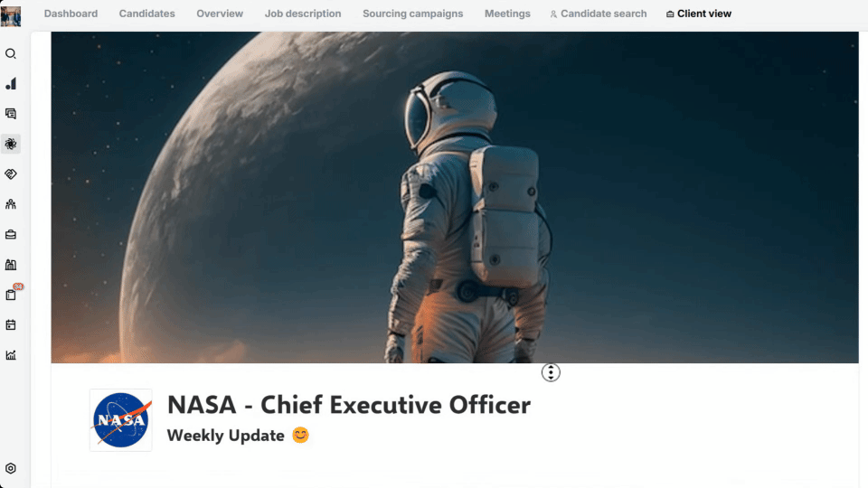Open the calendar sidebar icon
The image size is (868, 488).
click(11, 324)
